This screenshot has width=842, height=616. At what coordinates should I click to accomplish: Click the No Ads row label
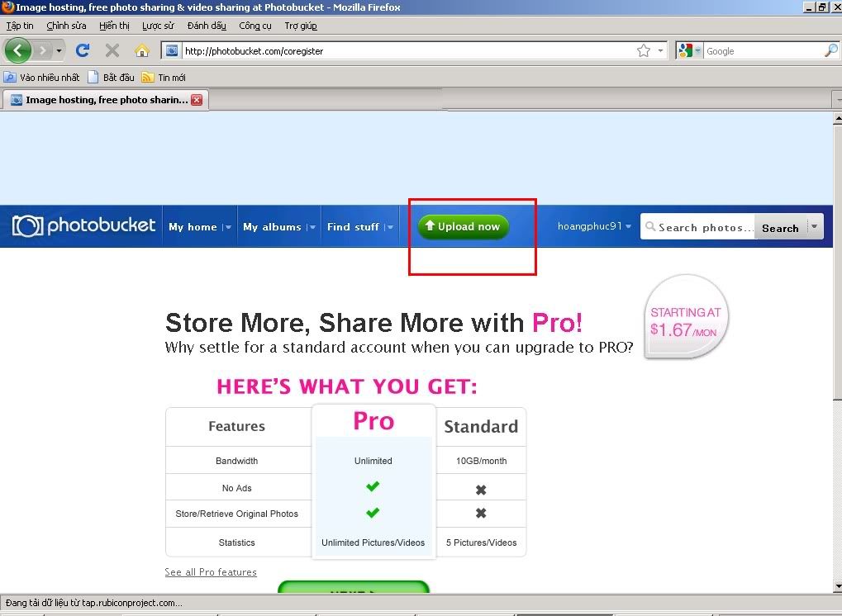[237, 488]
